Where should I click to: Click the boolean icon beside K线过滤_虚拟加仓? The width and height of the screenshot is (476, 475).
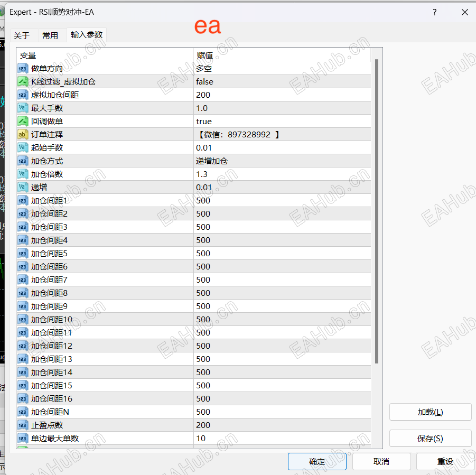(x=23, y=82)
